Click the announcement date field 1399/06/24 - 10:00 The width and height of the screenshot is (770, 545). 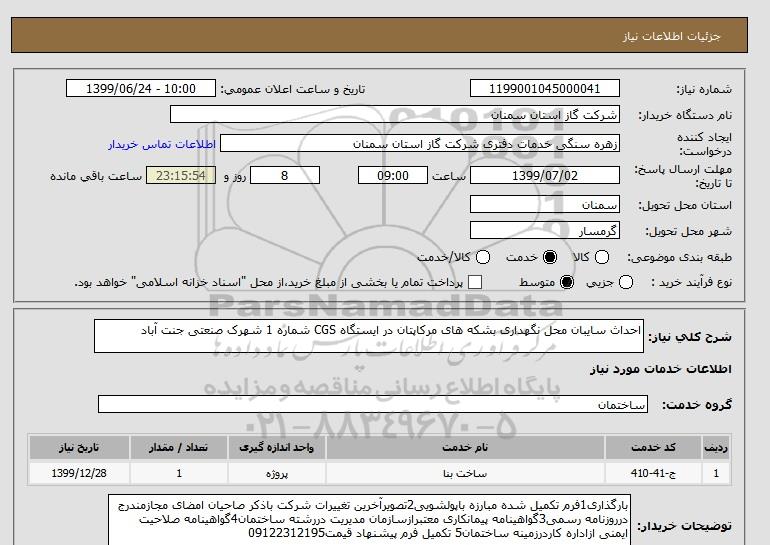[141, 88]
